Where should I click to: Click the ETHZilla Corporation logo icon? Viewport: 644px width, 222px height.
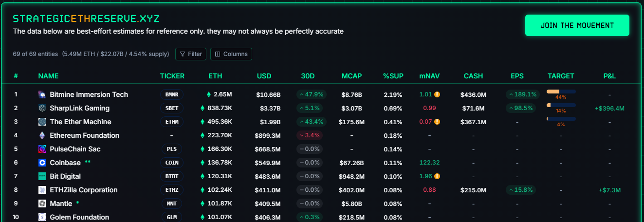[x=42, y=190]
